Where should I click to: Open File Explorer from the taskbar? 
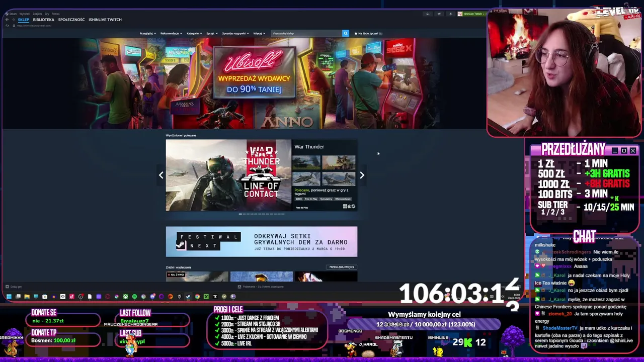point(27,297)
